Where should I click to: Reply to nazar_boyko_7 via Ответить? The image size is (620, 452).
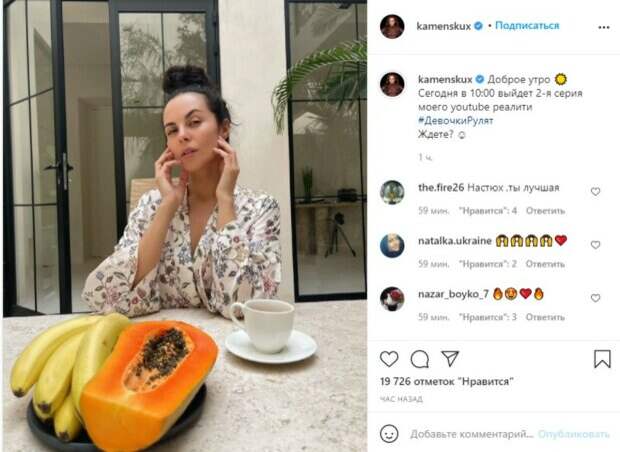click(x=545, y=317)
